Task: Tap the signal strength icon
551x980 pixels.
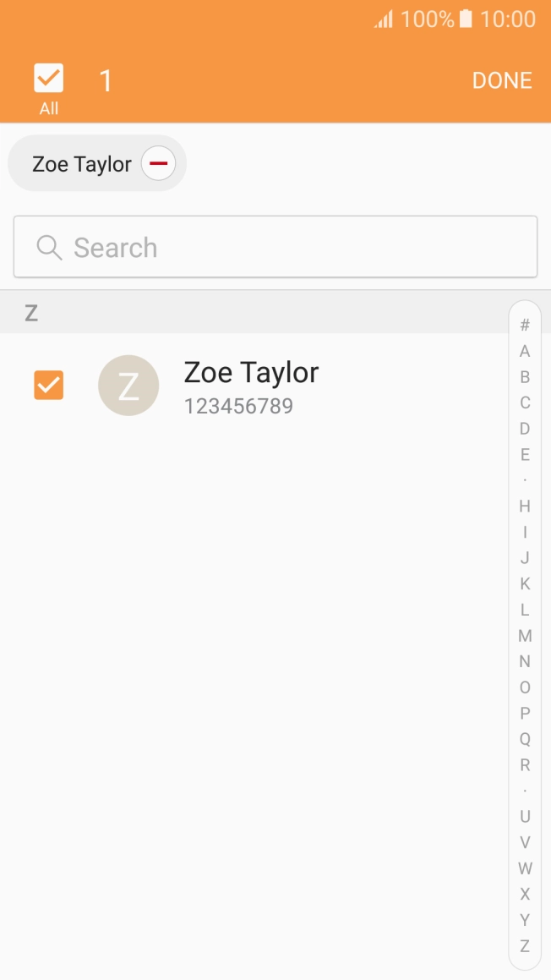Action: [384, 19]
